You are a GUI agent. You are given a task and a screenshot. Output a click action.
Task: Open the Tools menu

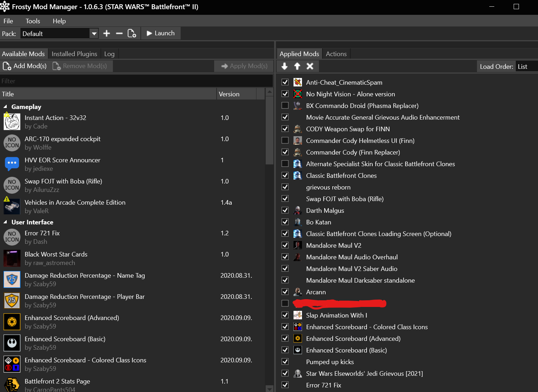click(33, 21)
